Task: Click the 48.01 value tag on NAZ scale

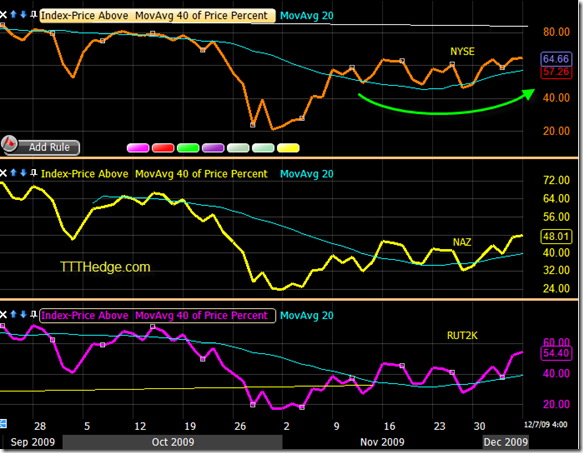Action: point(556,237)
